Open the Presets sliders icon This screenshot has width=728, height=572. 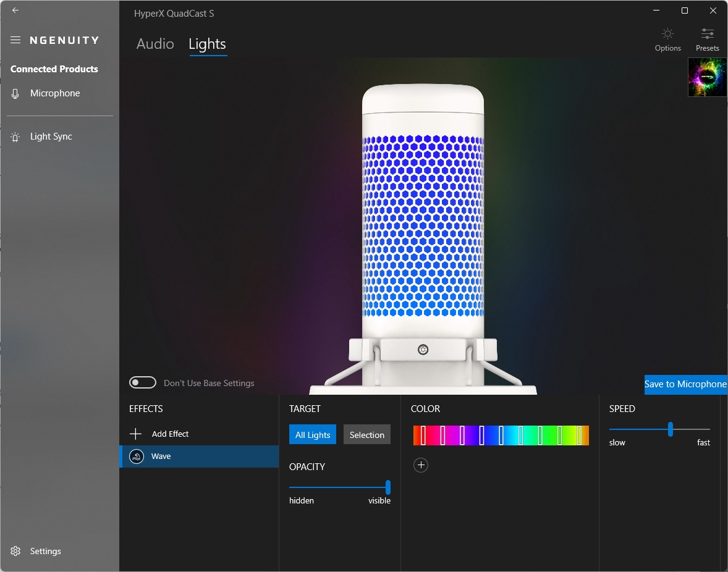(707, 34)
